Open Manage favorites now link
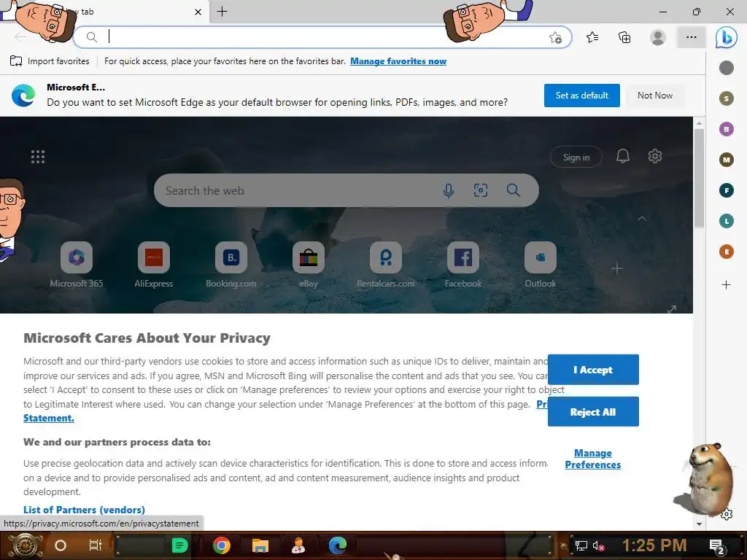 coord(398,61)
